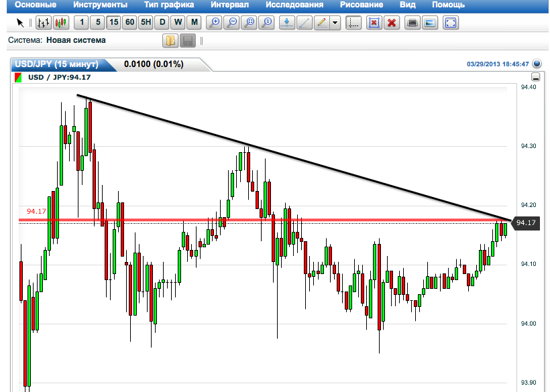Set monthly interval M
Viewport: 550px width, 392px height.
click(195, 23)
